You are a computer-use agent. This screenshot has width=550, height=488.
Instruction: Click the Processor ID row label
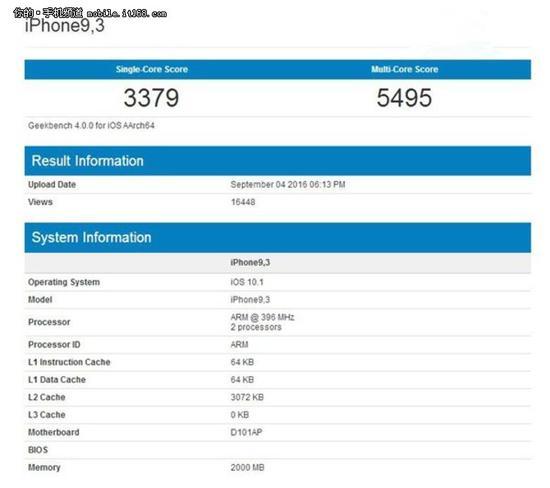54,345
